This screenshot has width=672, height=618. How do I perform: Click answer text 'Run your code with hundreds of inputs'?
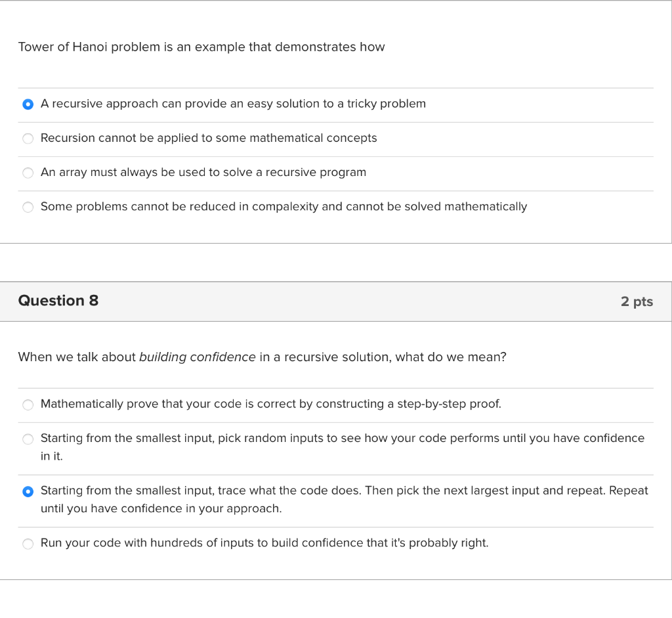tap(264, 543)
